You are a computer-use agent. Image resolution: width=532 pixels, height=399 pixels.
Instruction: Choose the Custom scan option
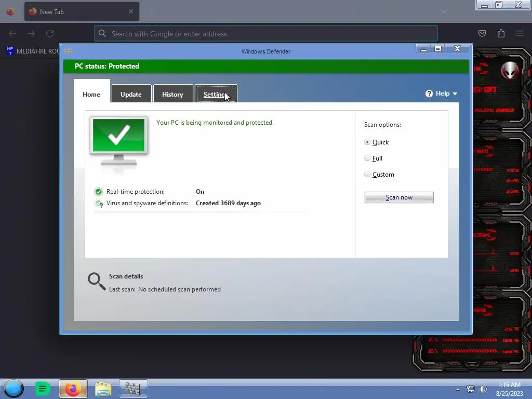[x=367, y=174]
